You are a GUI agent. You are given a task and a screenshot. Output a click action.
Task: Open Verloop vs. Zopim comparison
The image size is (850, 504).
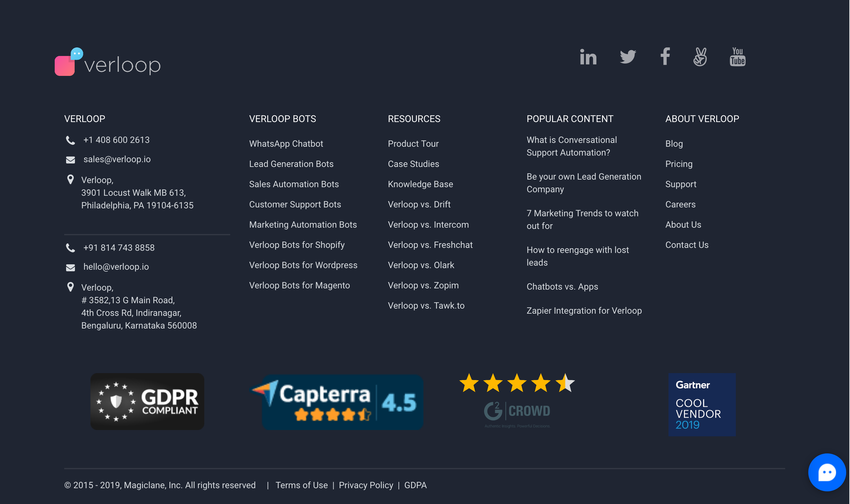point(423,285)
